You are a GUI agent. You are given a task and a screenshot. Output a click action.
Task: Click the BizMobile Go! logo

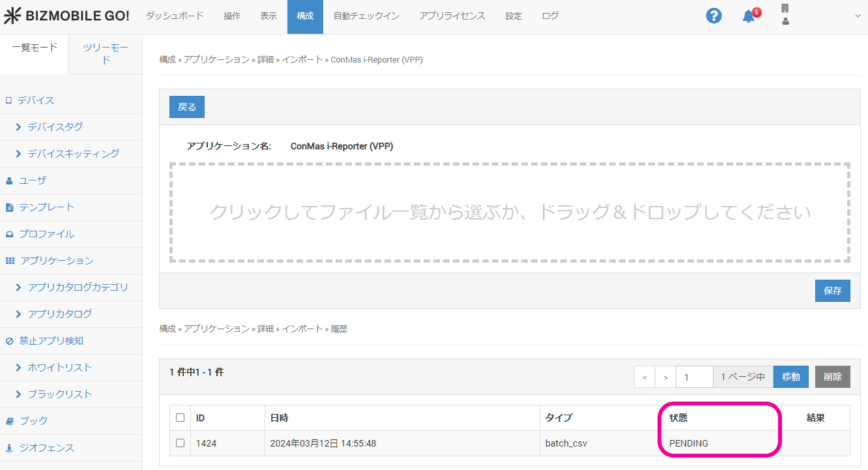(x=66, y=16)
